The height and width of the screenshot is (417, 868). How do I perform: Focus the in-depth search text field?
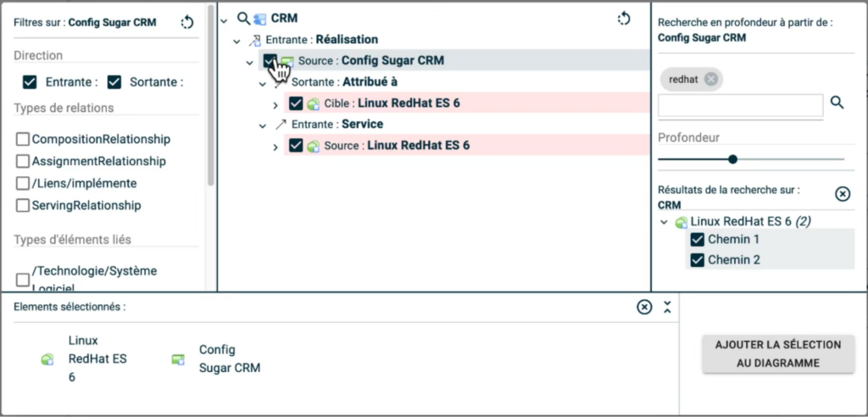[x=740, y=104]
